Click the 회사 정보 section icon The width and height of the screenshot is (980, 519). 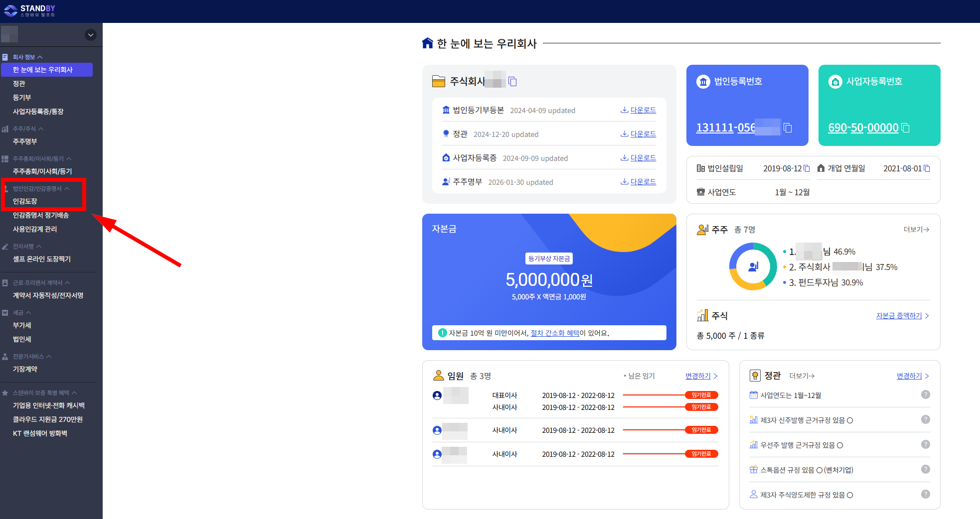click(5, 56)
